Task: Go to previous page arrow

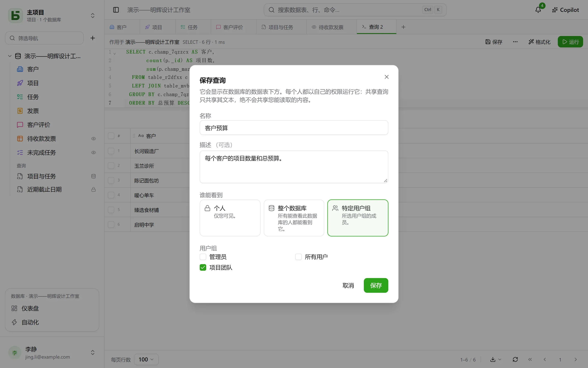Action: click(545, 359)
